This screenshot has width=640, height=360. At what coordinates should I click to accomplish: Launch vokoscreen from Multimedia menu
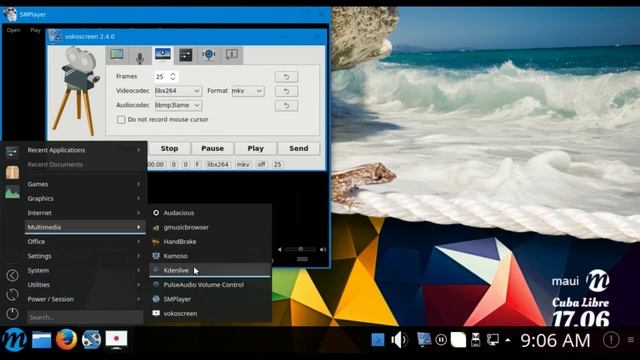tap(210, 313)
